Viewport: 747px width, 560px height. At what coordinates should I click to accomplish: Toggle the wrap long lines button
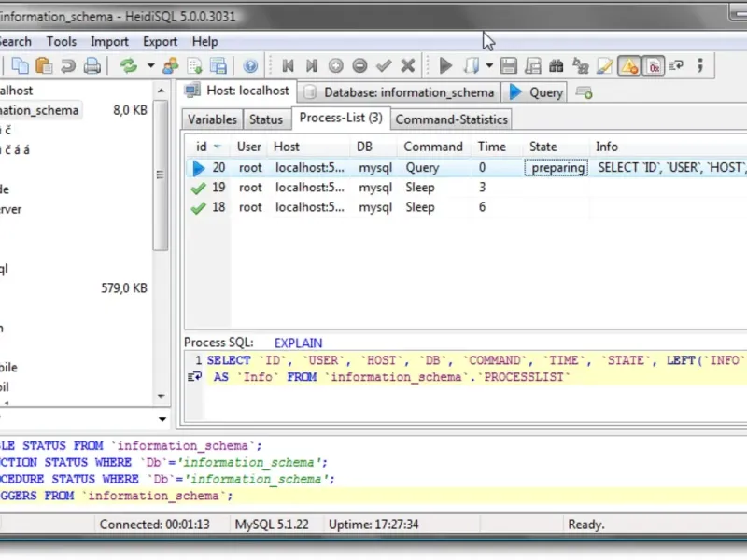click(x=676, y=65)
